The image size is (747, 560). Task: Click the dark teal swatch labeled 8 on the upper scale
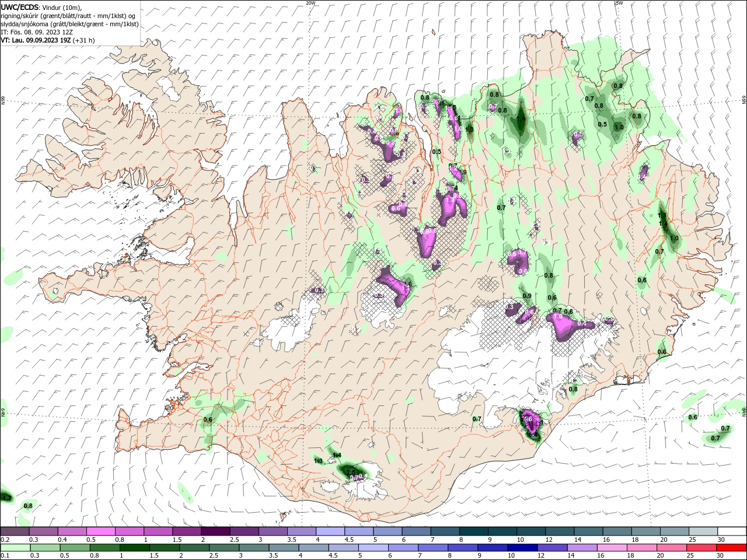[x=474, y=531]
